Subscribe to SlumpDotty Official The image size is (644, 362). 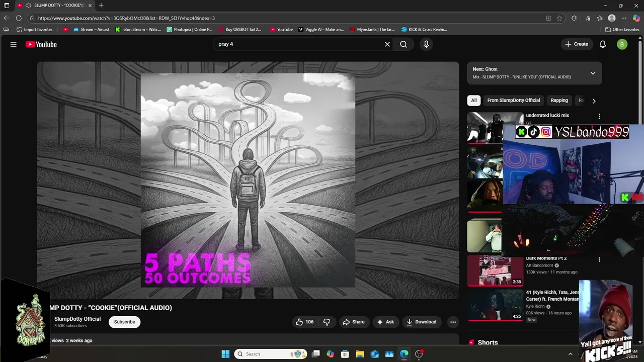pyautogui.click(x=124, y=322)
